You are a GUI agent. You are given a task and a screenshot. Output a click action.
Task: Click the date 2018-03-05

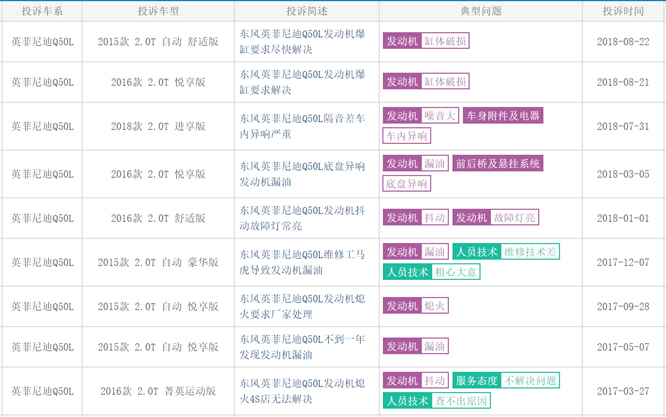[623, 174]
